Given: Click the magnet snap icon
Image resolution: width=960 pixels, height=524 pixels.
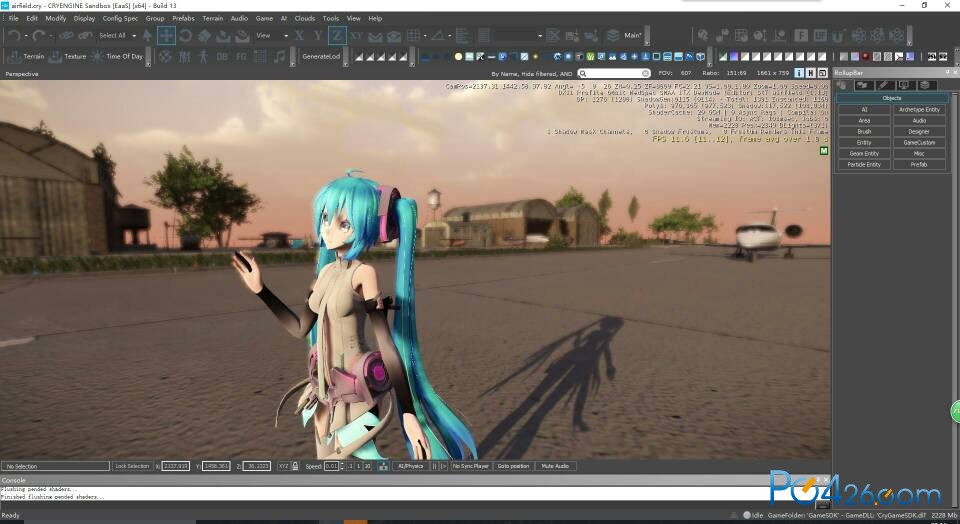Looking at the screenshot, I should coord(838,36).
